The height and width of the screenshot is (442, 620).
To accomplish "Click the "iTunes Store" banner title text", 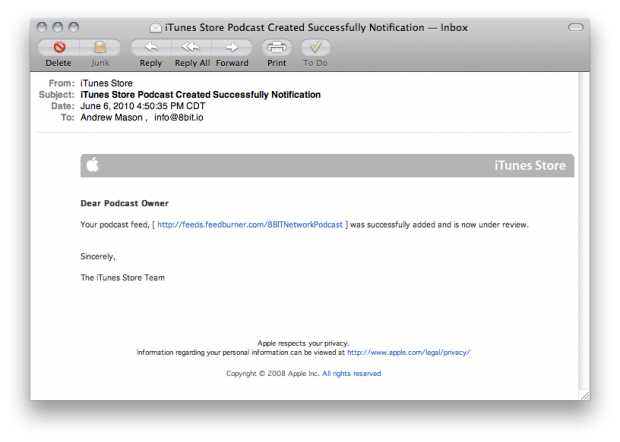I will (x=530, y=166).
